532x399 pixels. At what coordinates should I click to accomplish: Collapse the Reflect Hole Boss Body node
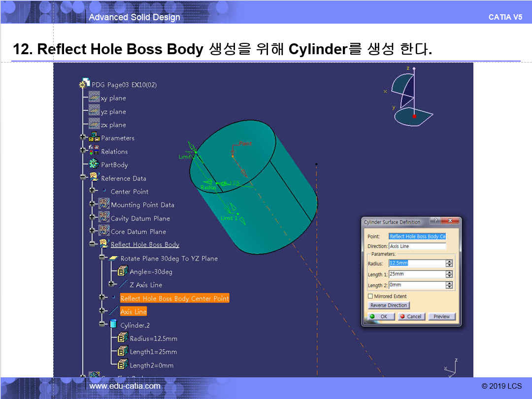[92, 244]
